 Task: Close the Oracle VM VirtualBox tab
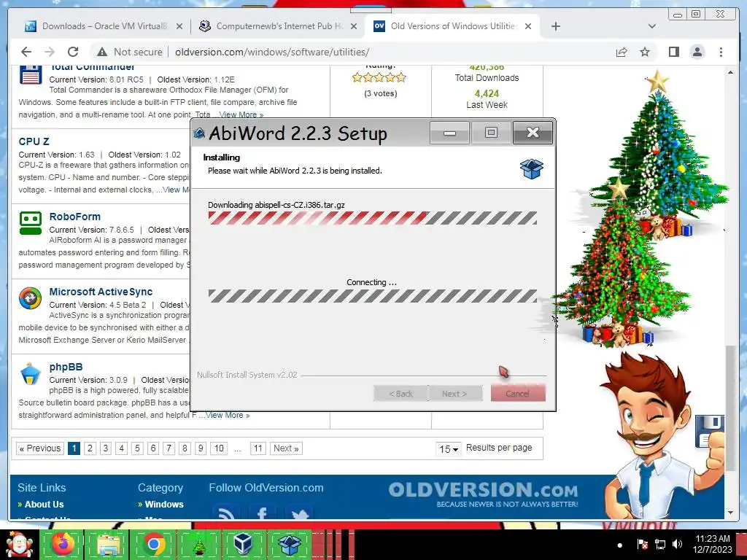(179, 26)
